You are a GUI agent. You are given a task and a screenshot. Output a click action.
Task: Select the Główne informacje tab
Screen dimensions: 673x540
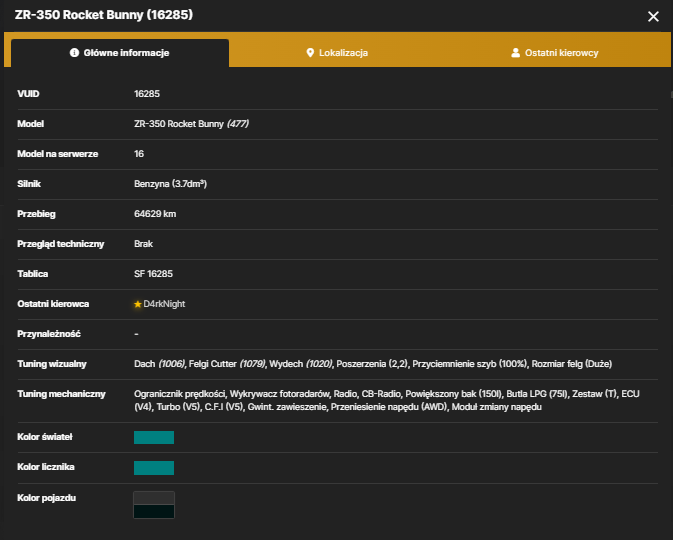[x=120, y=53]
